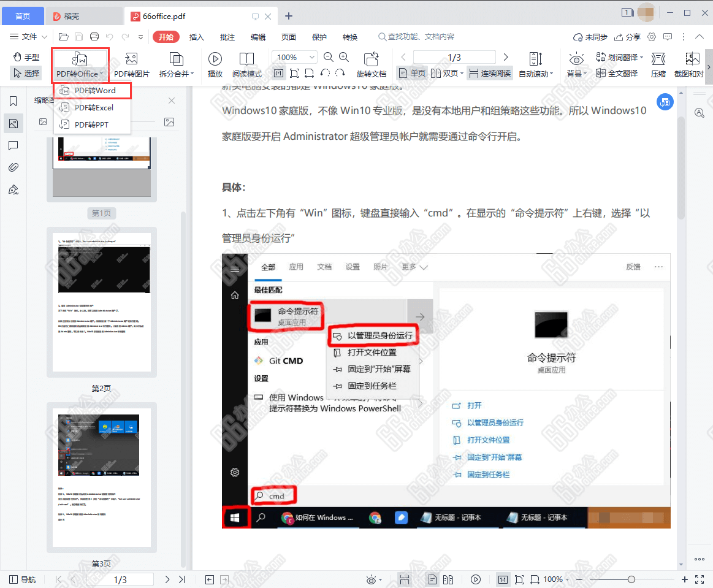Viewport: 713px width, 588px height.
Task: Choose PDF转Excel from the dropdown
Action: (x=93, y=108)
